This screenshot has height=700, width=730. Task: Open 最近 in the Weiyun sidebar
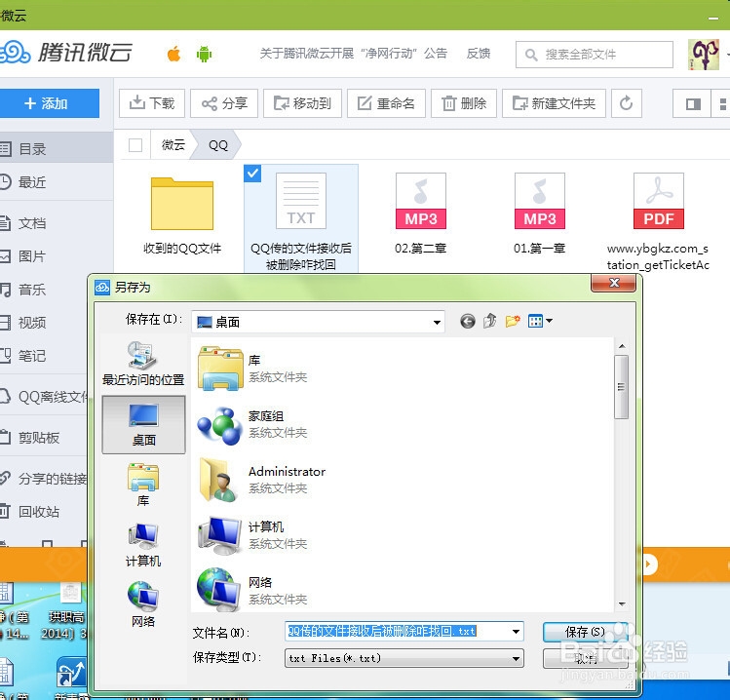point(57,182)
